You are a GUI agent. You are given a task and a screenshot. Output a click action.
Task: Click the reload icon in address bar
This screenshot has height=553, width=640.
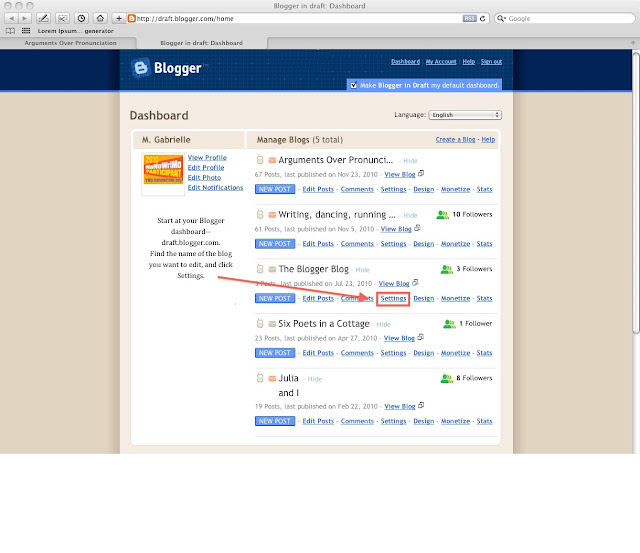coord(482,18)
